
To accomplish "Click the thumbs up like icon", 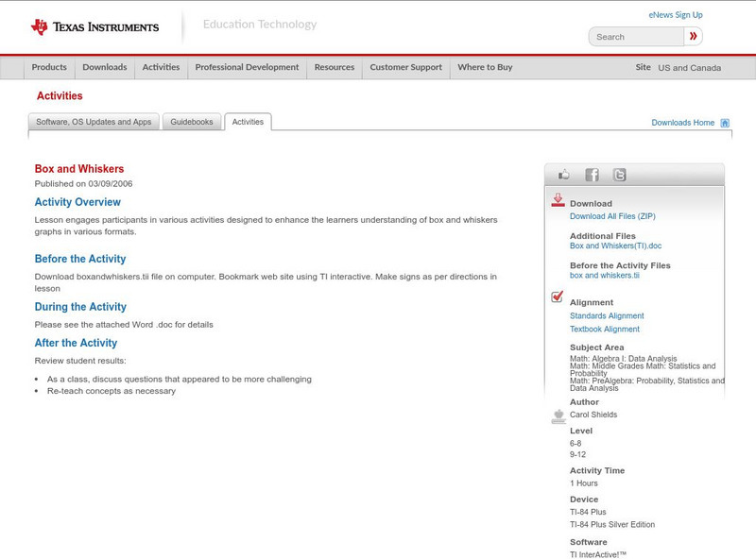I will point(564,175).
